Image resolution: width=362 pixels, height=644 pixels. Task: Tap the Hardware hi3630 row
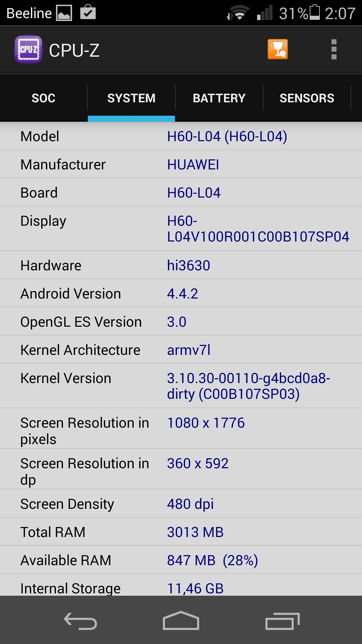181,265
